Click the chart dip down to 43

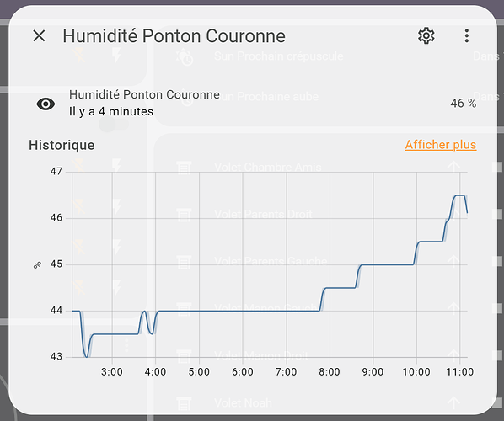[x=87, y=354]
